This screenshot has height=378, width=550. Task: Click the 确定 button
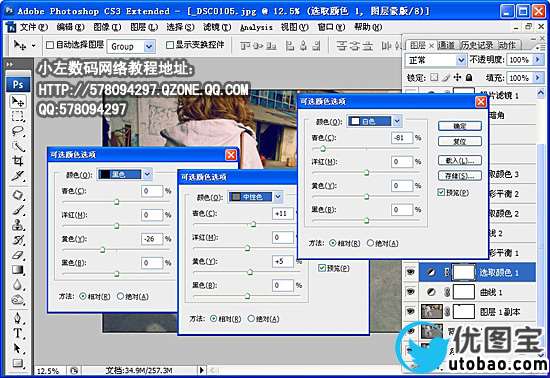coord(460,126)
